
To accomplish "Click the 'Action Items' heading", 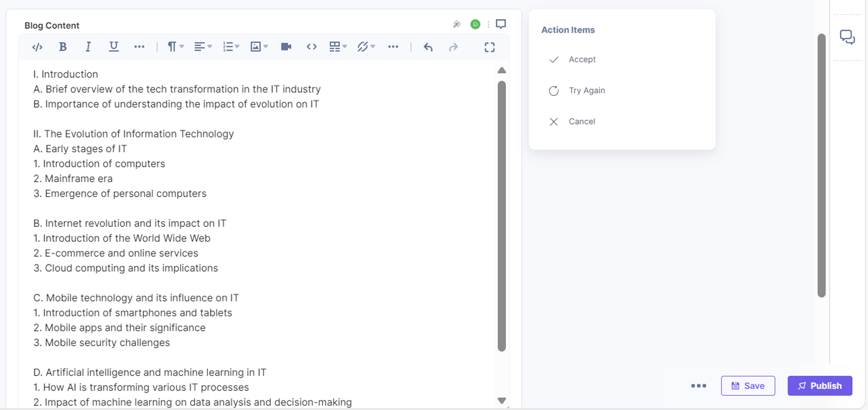I will click(x=568, y=30).
